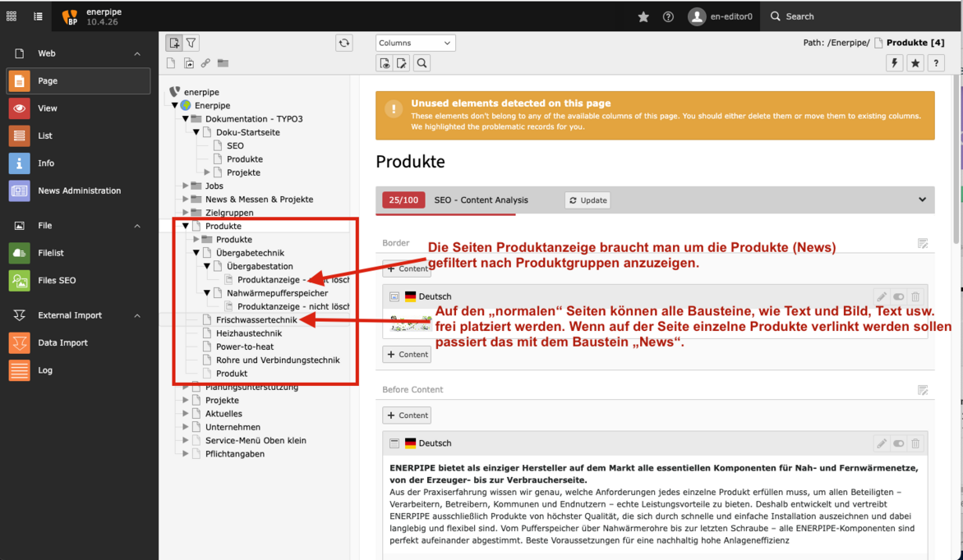Expand the Zielgruppen tree node
This screenshot has height=560, width=963.
(x=186, y=213)
